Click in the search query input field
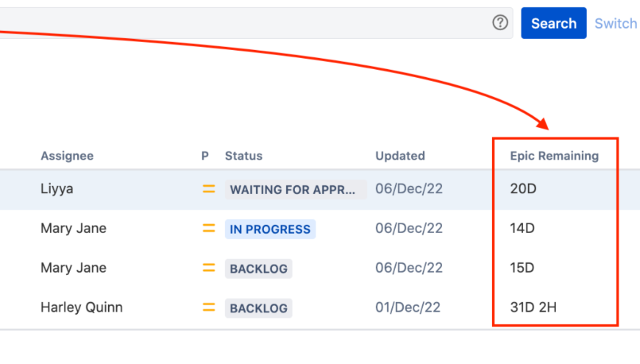The height and width of the screenshot is (364, 640). pyautogui.click(x=243, y=23)
